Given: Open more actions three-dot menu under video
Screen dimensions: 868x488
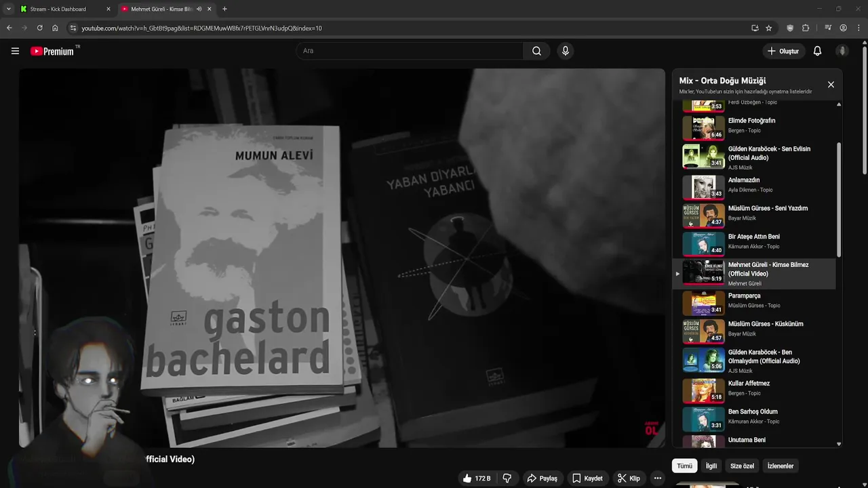Looking at the screenshot, I should [657, 479].
